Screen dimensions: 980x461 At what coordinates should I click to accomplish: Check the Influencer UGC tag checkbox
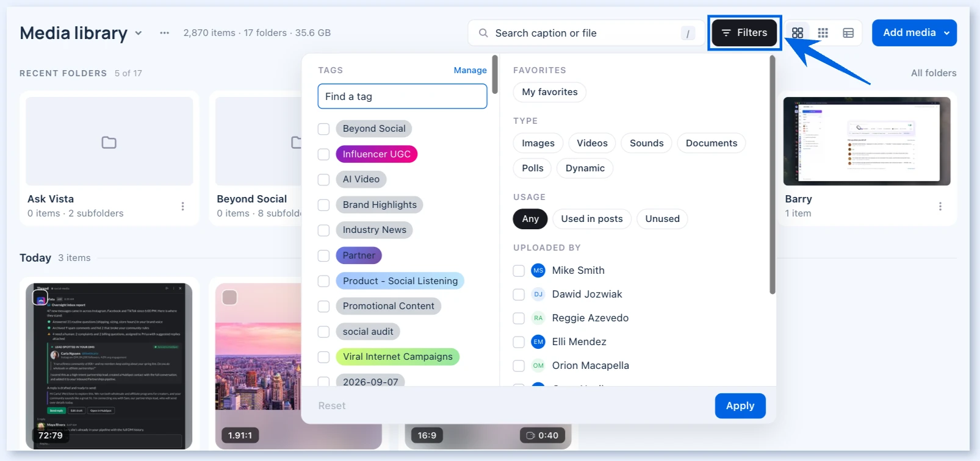(324, 154)
